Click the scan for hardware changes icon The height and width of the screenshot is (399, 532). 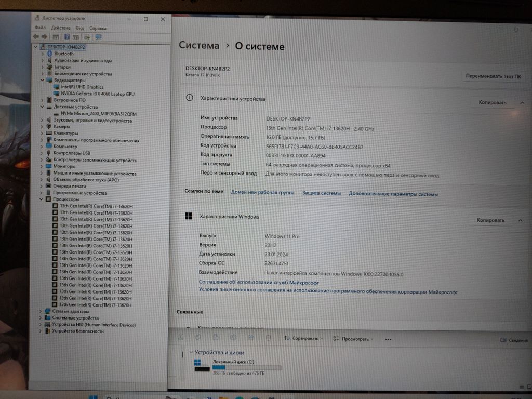point(87,37)
